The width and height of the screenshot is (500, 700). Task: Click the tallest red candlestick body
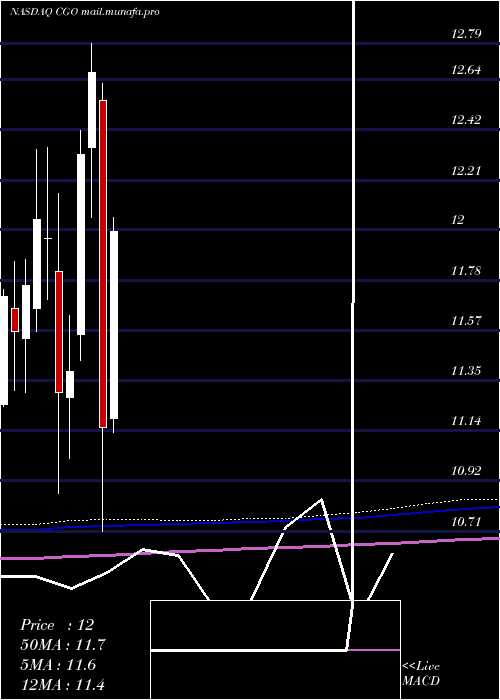103,264
